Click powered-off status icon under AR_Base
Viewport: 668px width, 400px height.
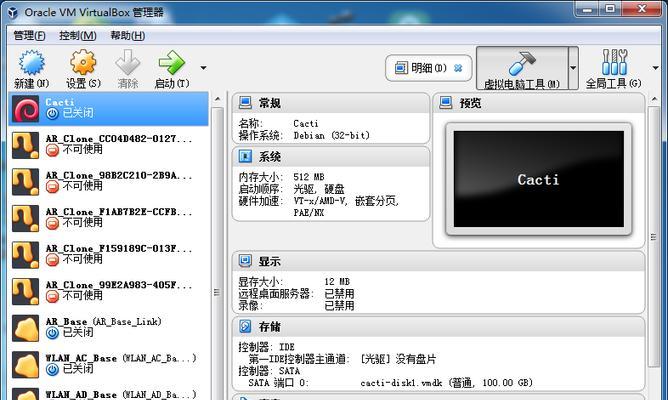point(52,333)
